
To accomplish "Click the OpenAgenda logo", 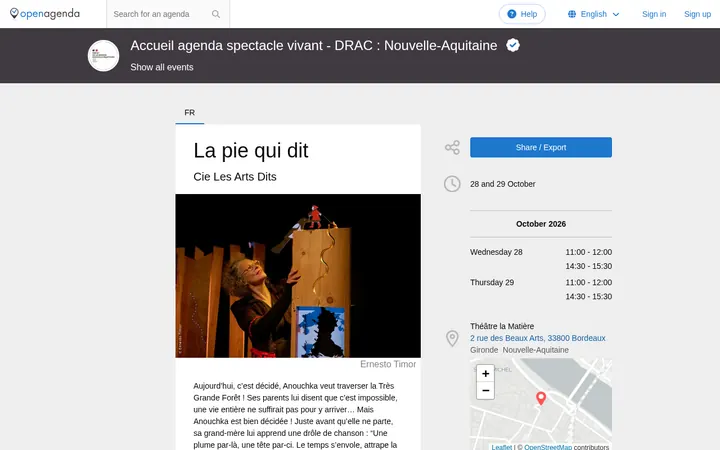I will coord(45,14).
